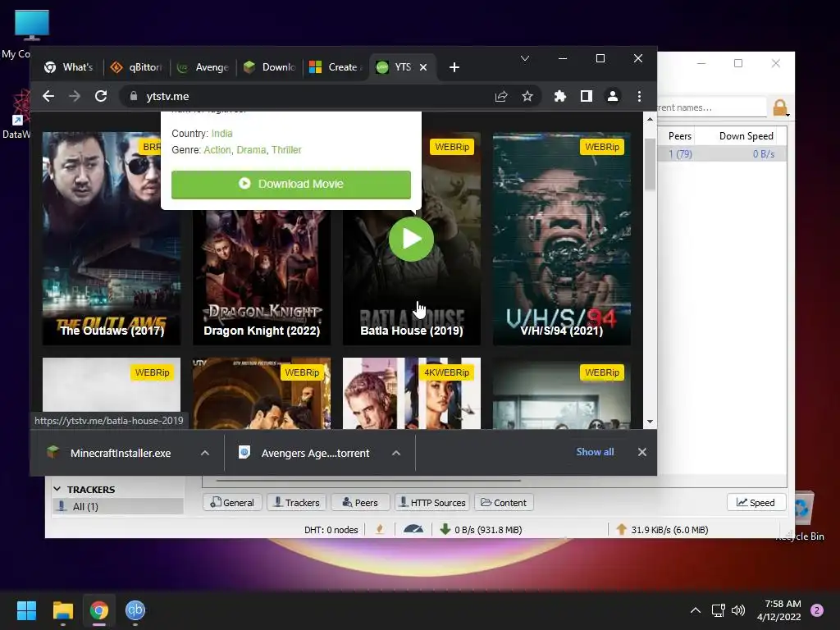Viewport: 840px width, 630px height.
Task: Collapse the TRACKERS section in qBittorrent
Action: (57, 489)
